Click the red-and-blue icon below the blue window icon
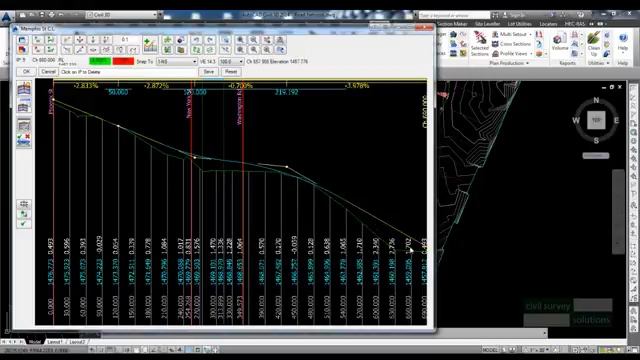 (x=22, y=50)
